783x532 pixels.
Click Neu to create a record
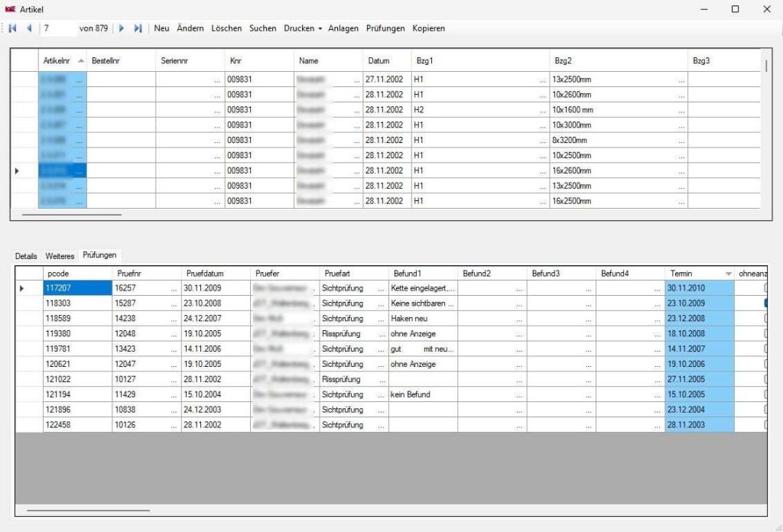point(161,28)
